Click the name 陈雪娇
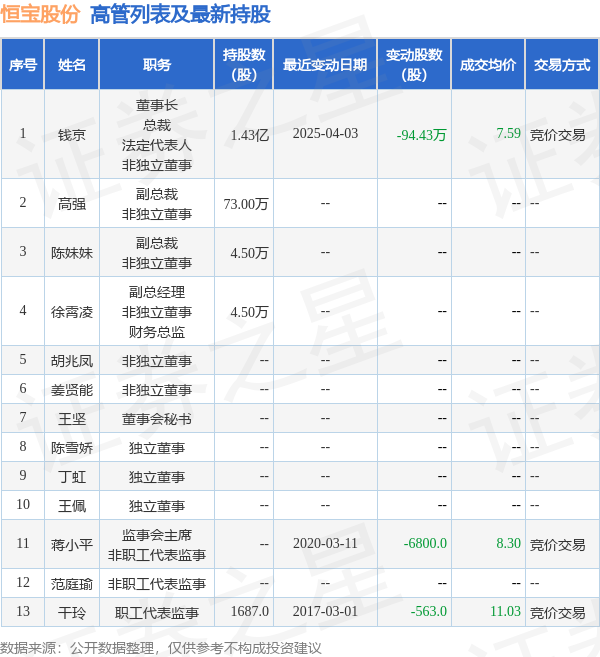This screenshot has width=600, height=657. [x=72, y=448]
